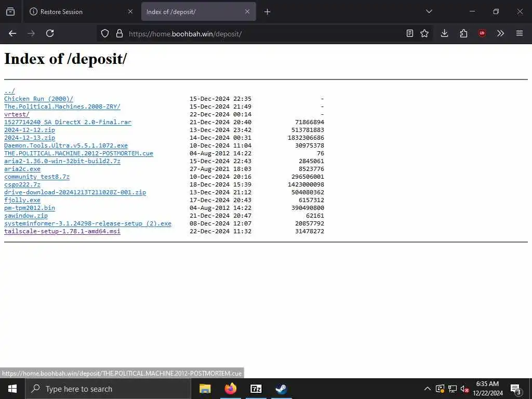Open the vrtest/ folder link
Viewport: 532px width, 399px height.
(17, 114)
